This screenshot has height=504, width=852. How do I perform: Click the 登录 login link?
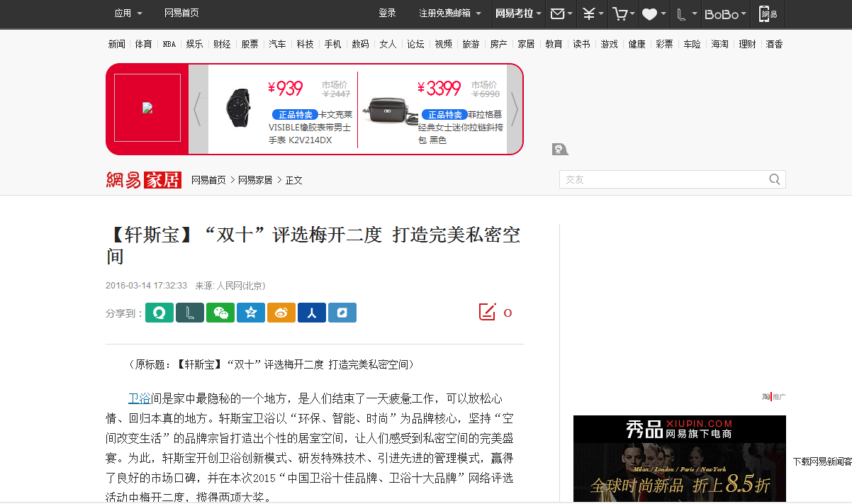[x=387, y=13]
